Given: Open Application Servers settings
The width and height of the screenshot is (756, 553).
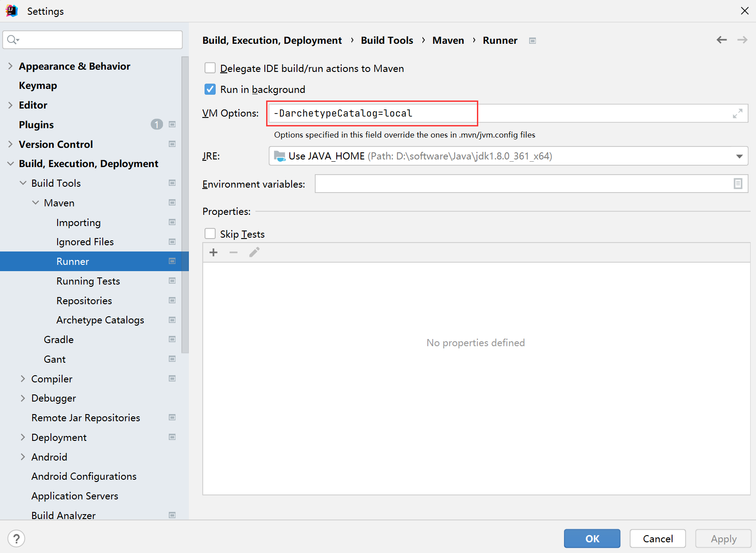Looking at the screenshot, I should (x=75, y=496).
